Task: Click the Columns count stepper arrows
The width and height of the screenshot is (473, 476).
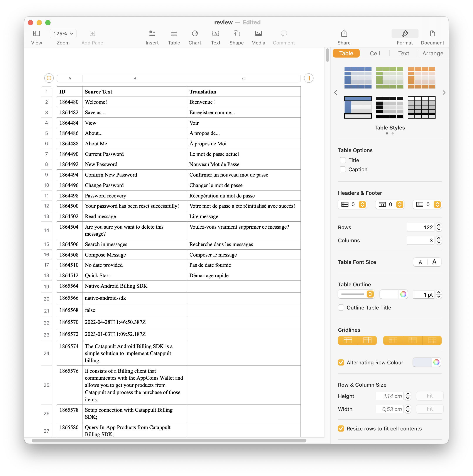Action: 439,240
